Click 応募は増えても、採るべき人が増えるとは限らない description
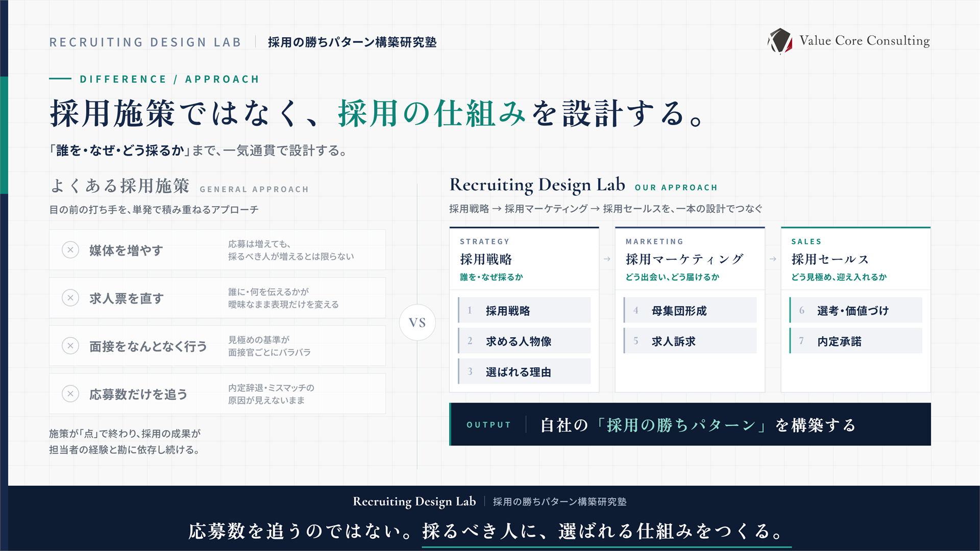 pos(291,250)
